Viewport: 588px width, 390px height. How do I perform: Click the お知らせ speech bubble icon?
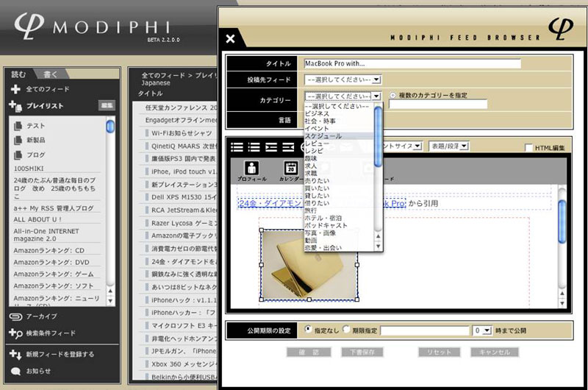15,371
